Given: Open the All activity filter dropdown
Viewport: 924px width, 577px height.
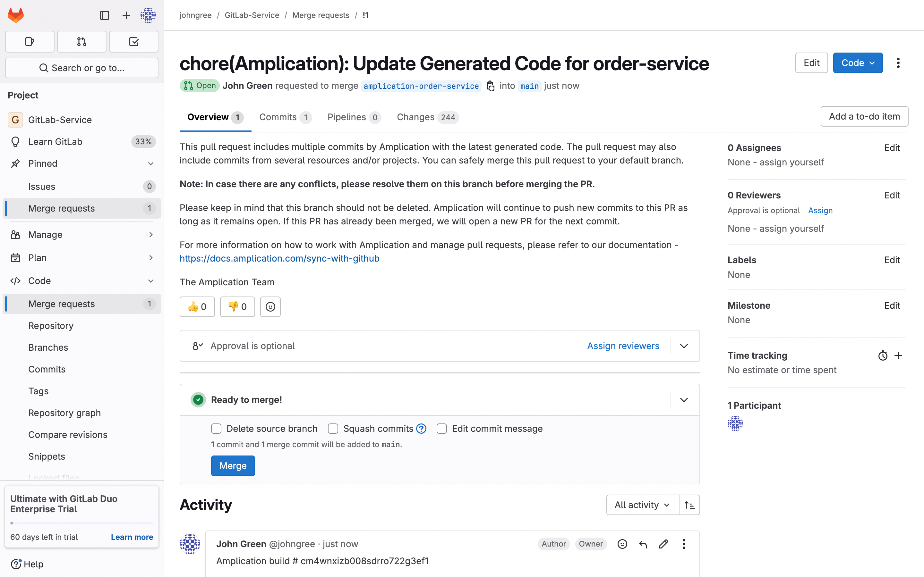Looking at the screenshot, I should tap(643, 505).
